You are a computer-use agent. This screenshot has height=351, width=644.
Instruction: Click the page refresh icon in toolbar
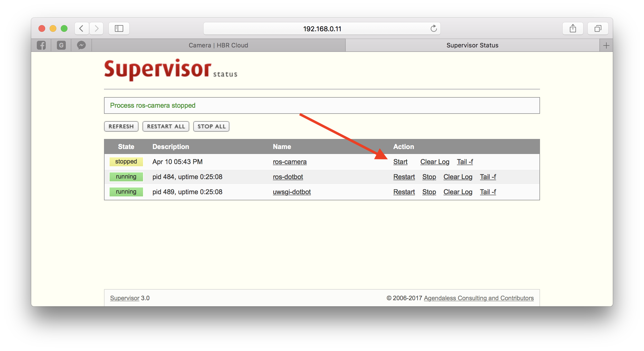click(432, 28)
